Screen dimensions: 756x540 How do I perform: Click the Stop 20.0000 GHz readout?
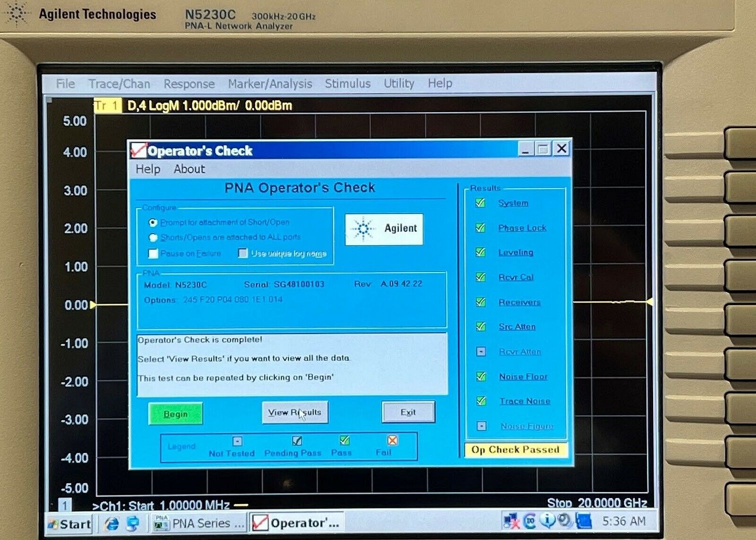597,502
